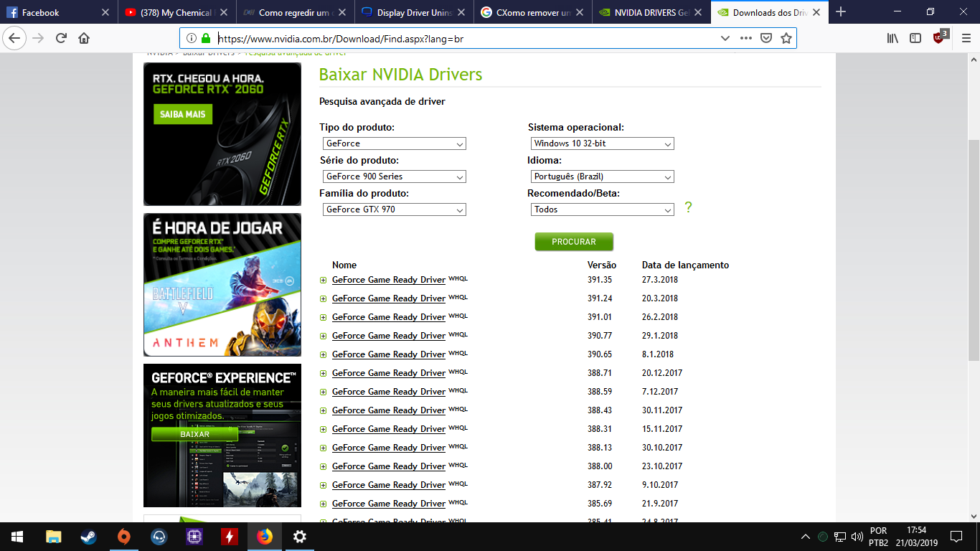Click the PROCURAR search button
The width and height of the screenshot is (980, 551).
574,242
